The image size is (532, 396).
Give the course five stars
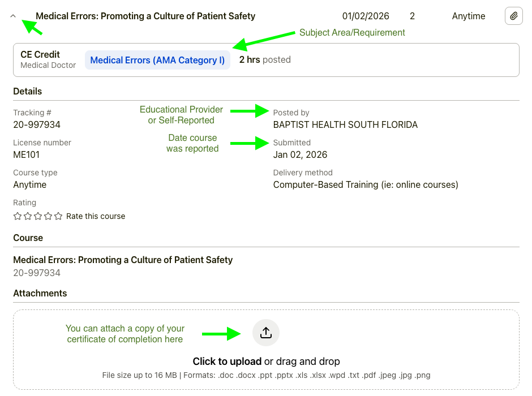[58, 216]
